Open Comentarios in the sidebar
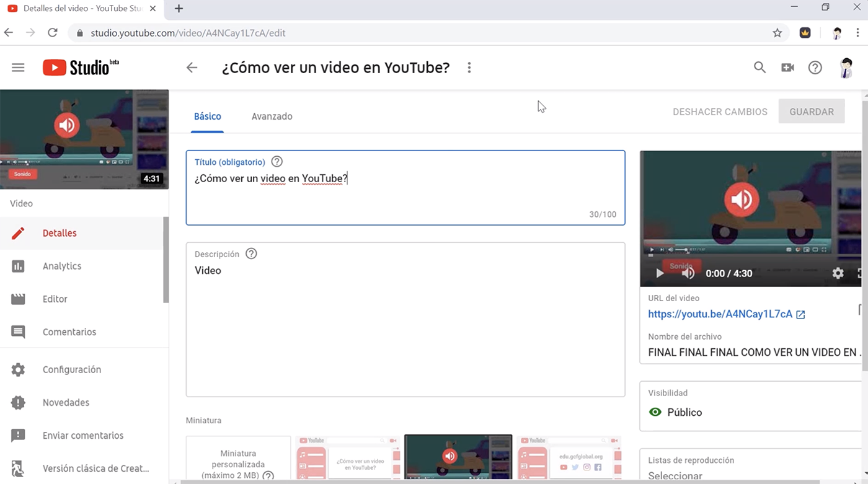Image resolution: width=868 pixels, height=484 pixels. [81, 332]
